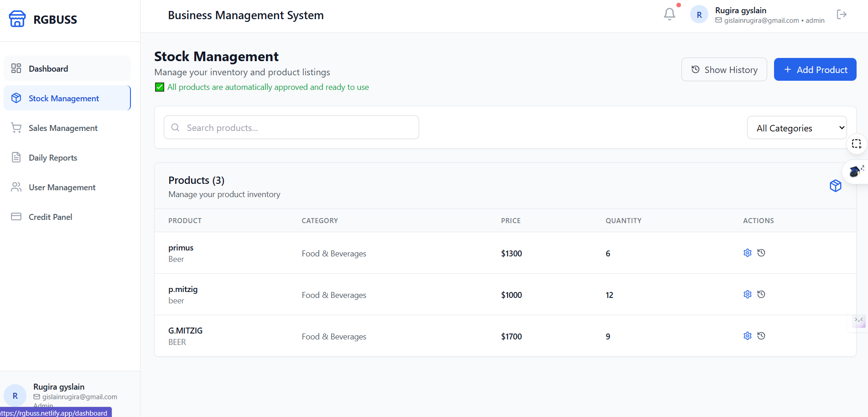Click the user avatar in the header
Screen dimensions: 868x417
[x=699, y=15]
